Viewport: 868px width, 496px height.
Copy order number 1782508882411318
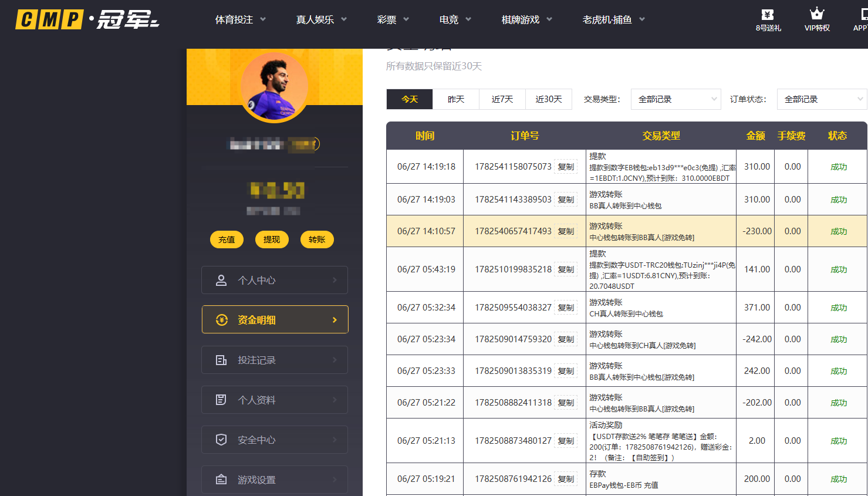(x=566, y=403)
